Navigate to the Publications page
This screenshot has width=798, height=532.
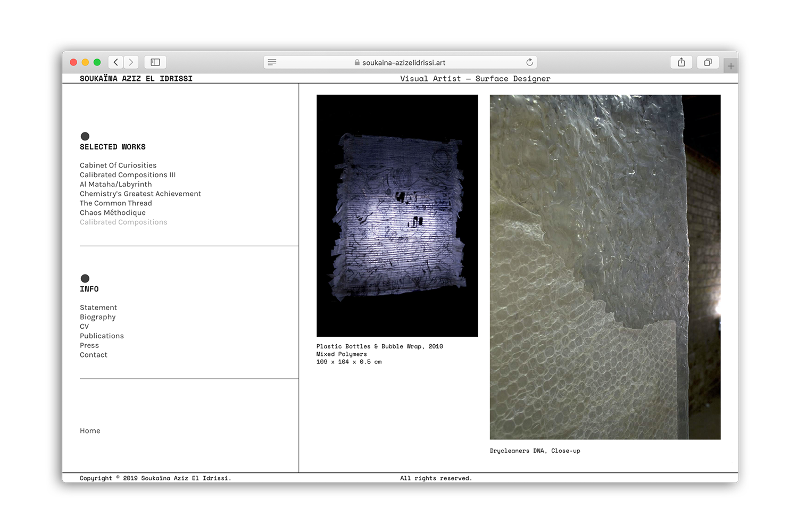[x=102, y=336]
